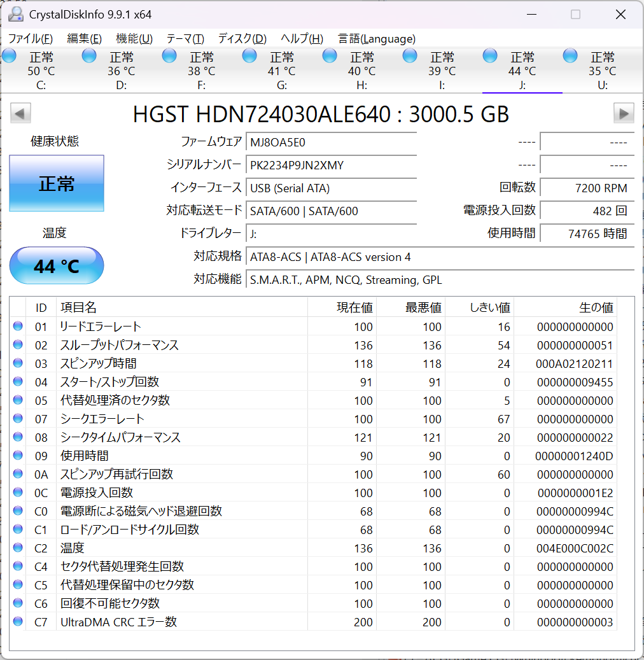The image size is (644, 660).
Task: Click the 項目名 column header
Action: (182, 307)
